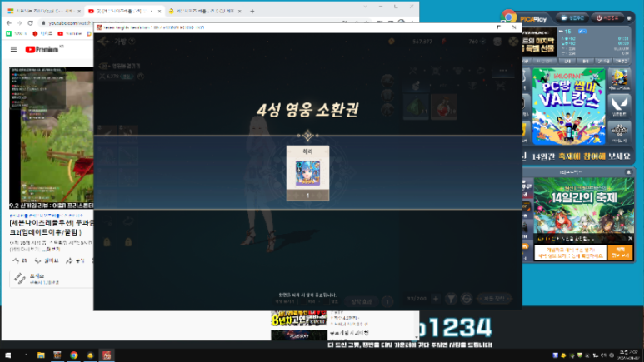The image size is (644, 362).
Task: Open the 8년차 고인물 recommended video thumbnail
Action: [299, 319]
